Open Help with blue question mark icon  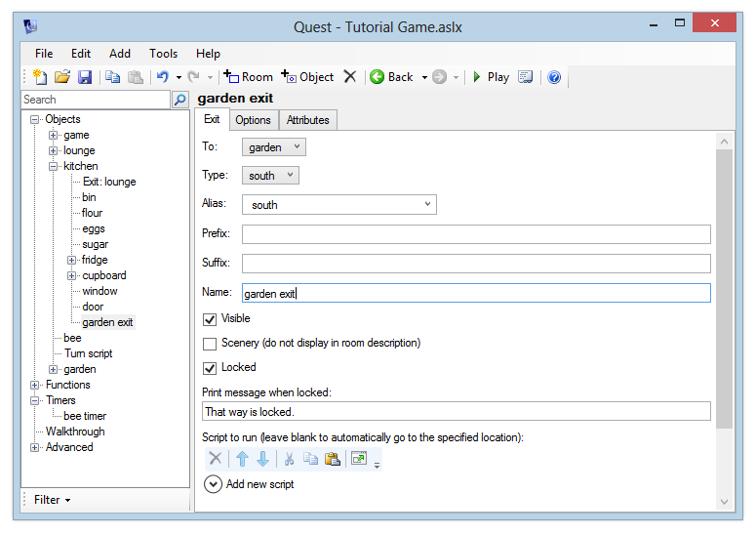coord(554,77)
